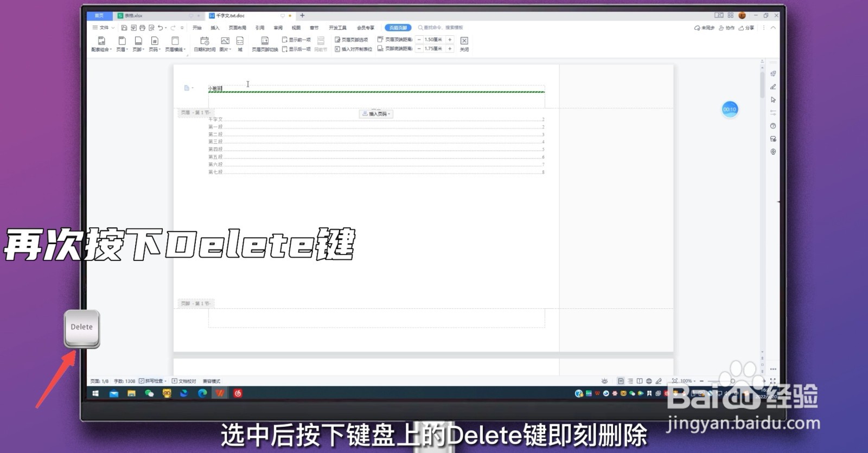The height and width of the screenshot is (453, 868).
Task: Open the 页脚 footer dropdown
Action: coord(138,44)
